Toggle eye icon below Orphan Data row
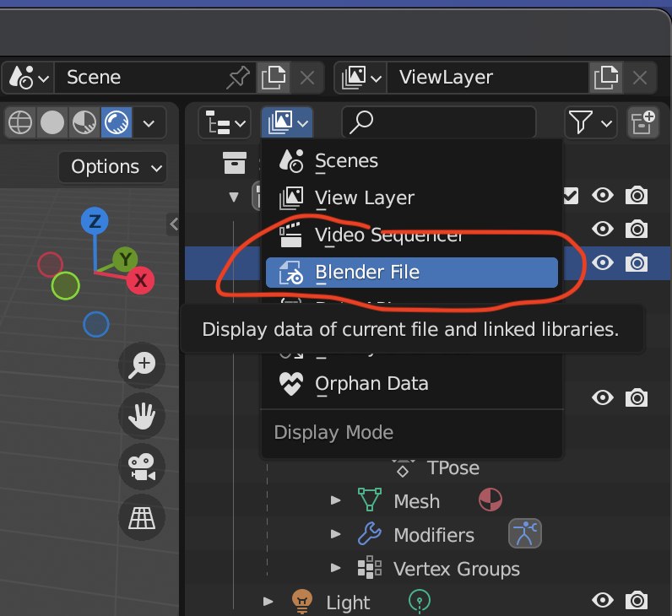 pos(603,397)
